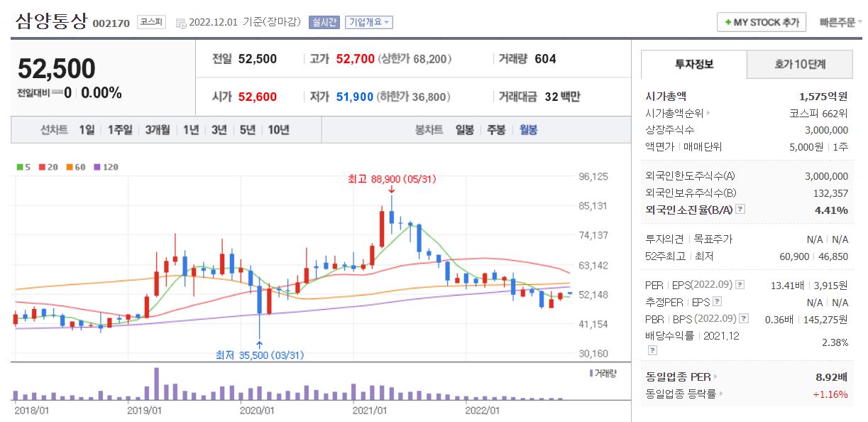This screenshot has height=422, width=868.
Task: Click the help icon beside 외국인소진율(B/A)
Action: [x=740, y=210]
